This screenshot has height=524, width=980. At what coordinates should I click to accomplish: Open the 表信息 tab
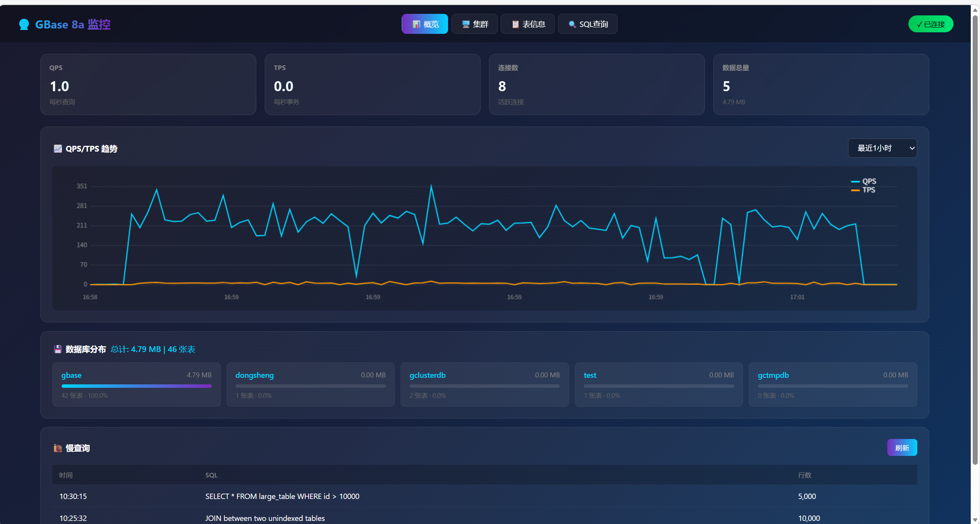(x=528, y=24)
